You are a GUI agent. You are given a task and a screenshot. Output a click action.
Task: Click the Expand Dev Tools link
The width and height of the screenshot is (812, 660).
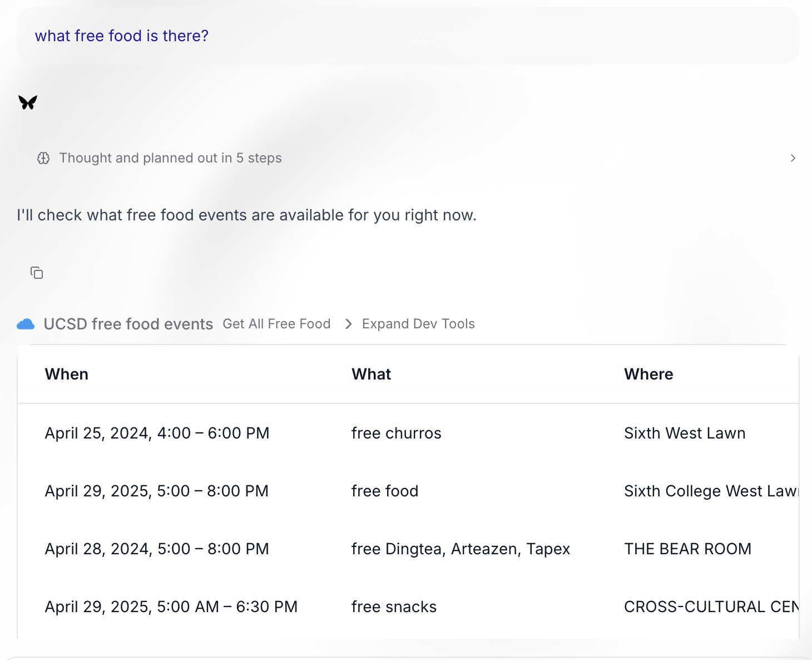pyautogui.click(x=418, y=324)
